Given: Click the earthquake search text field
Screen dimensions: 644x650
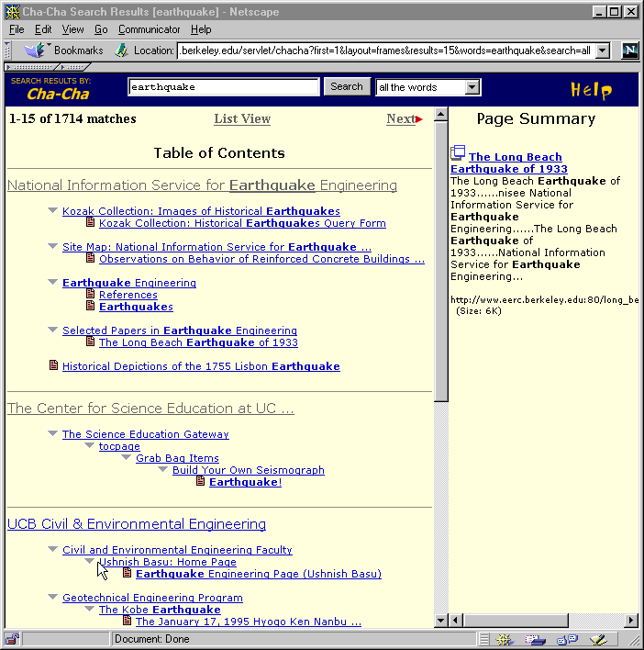Looking at the screenshot, I should click(x=223, y=87).
